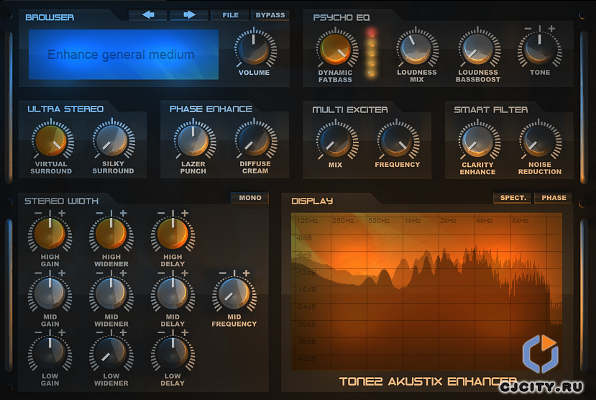Click the Mid Widener knob
The image size is (596, 400).
(111, 293)
